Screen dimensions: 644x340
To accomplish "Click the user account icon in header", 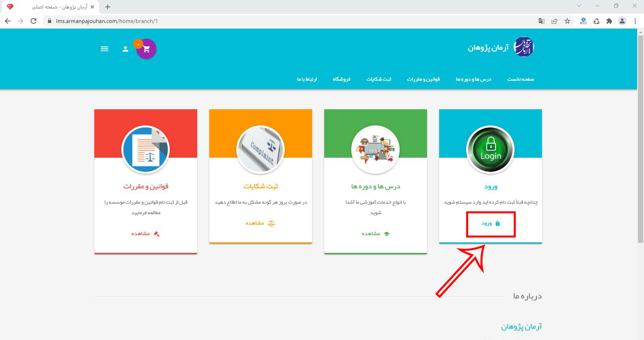I will pos(125,49).
